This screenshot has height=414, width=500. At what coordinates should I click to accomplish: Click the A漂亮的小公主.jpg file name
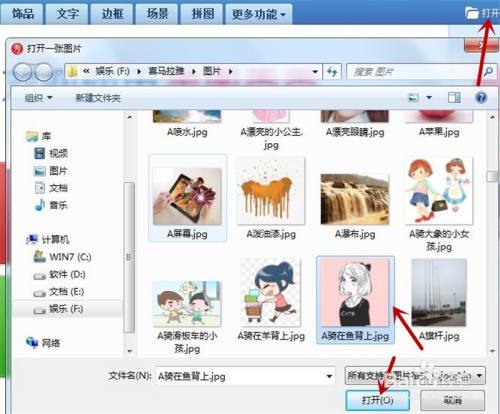[x=271, y=138]
